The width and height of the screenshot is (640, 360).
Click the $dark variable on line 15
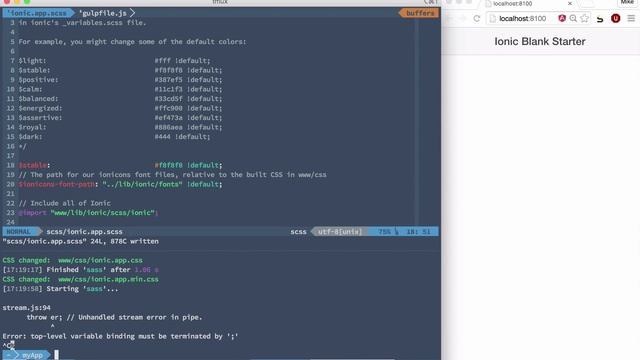tap(30, 136)
